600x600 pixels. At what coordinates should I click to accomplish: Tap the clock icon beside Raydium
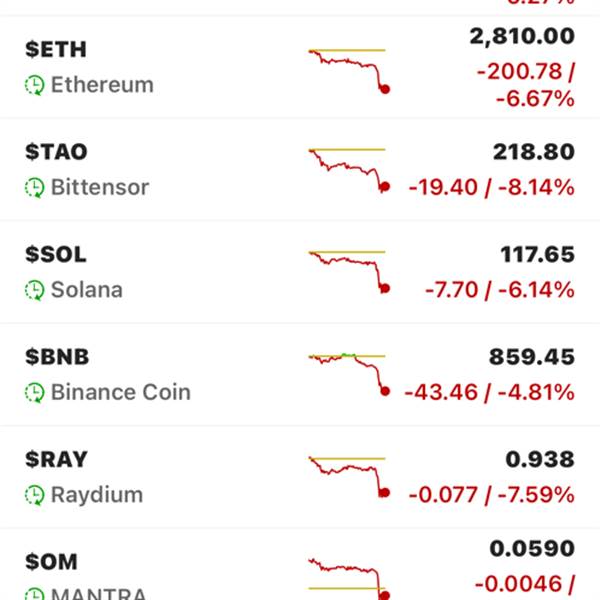point(35,495)
